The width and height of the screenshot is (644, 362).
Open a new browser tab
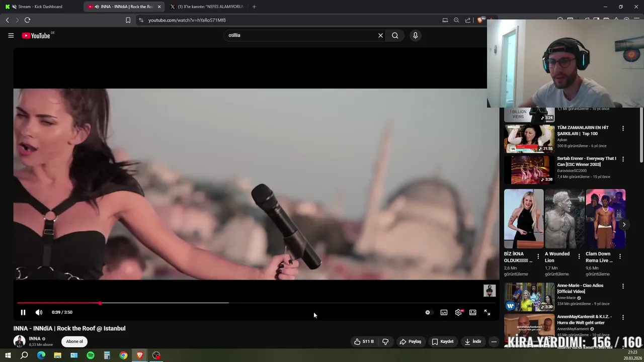pyautogui.click(x=254, y=7)
